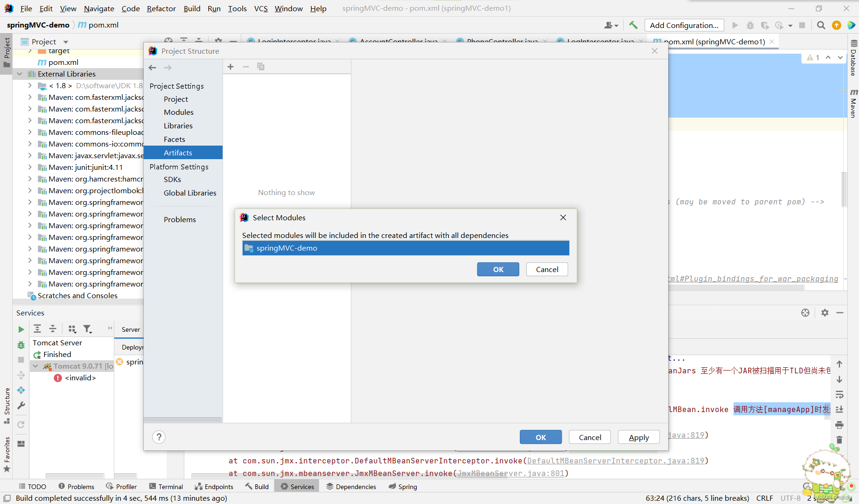Click the Copy artifact icon

point(261,67)
